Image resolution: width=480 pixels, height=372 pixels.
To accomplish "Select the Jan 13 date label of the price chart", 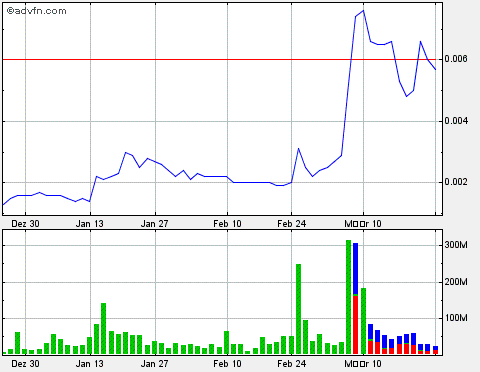I will pos(90,224).
